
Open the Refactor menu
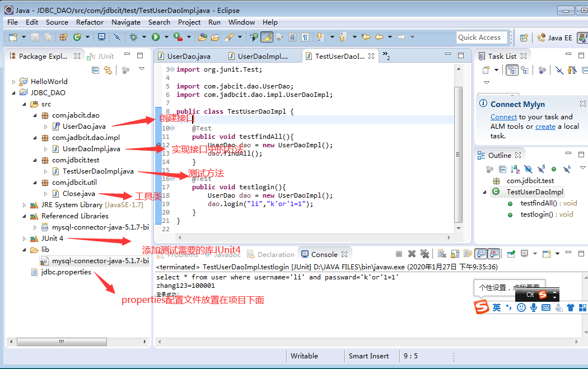click(90, 22)
